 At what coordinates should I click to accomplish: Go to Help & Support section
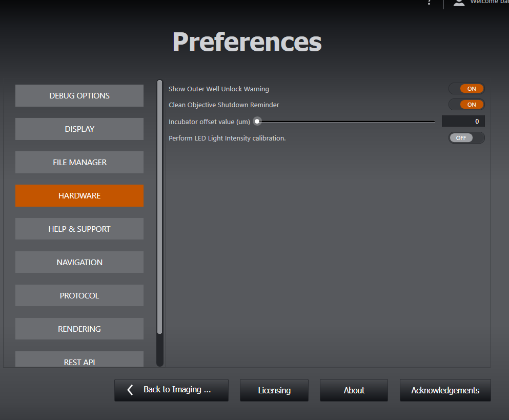click(79, 229)
